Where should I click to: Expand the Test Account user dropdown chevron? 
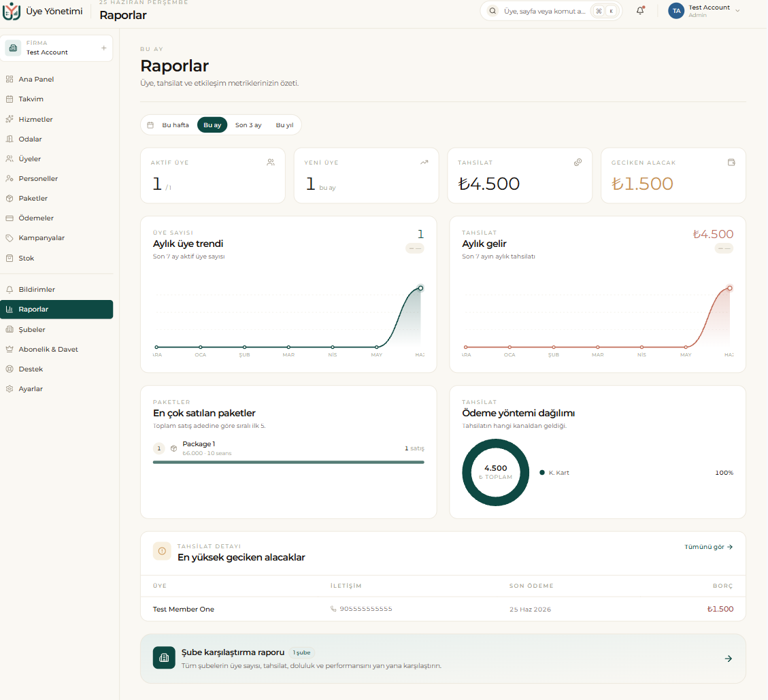[x=737, y=11]
